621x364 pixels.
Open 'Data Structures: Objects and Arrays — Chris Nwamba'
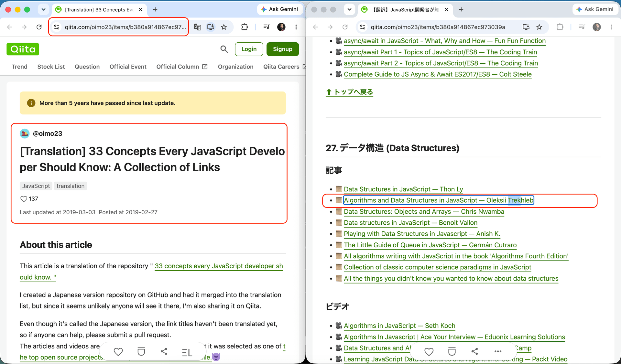coord(424,212)
